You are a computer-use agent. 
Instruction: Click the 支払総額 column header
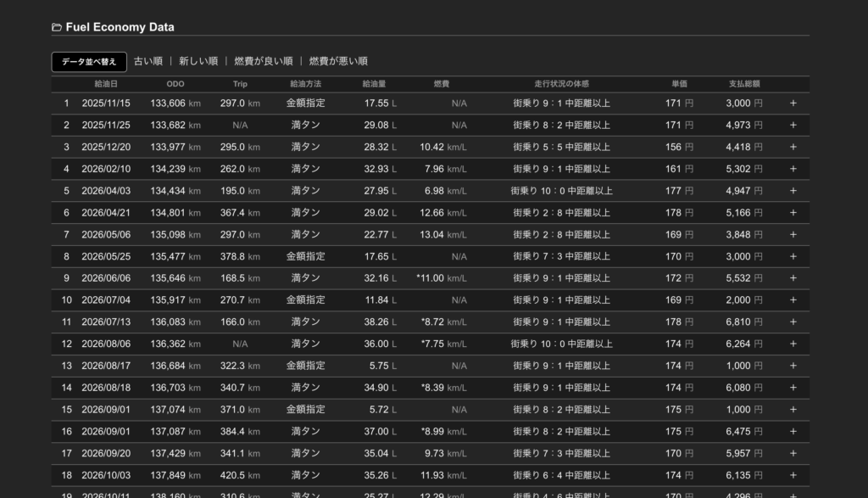[x=744, y=84]
